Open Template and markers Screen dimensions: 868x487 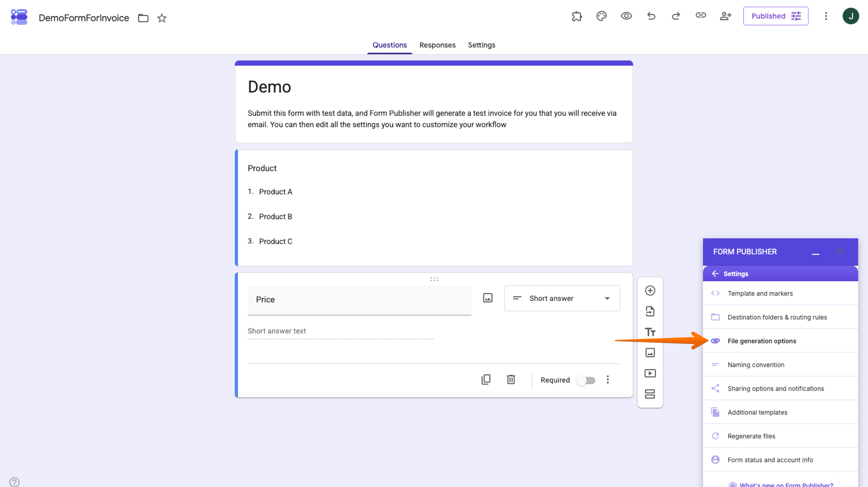tap(780, 293)
